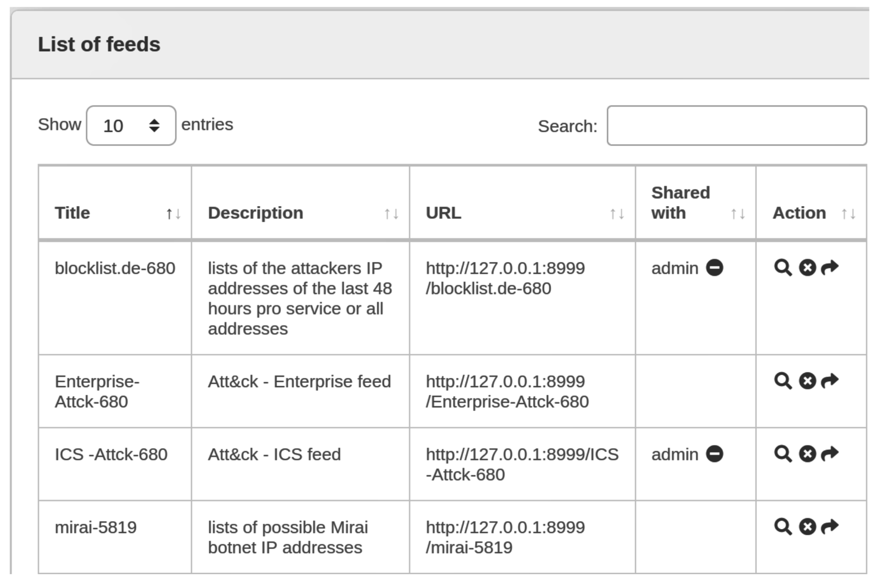Open the Show entries count dropdown
The width and height of the screenshot is (877, 588).
(131, 125)
